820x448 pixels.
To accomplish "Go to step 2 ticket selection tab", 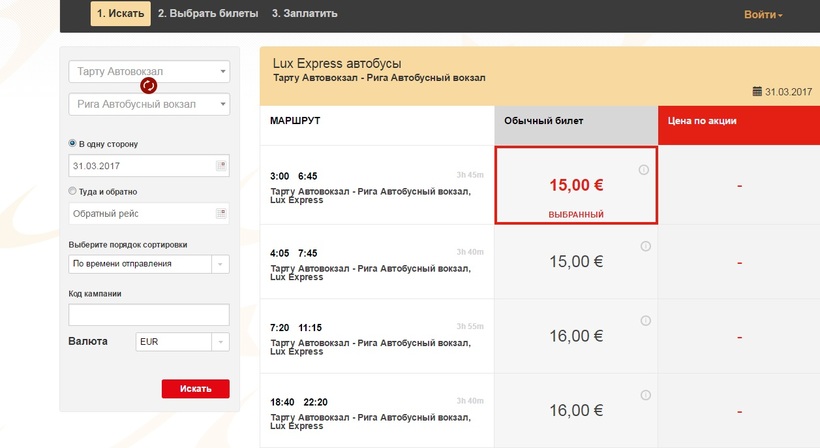I will coord(208,14).
